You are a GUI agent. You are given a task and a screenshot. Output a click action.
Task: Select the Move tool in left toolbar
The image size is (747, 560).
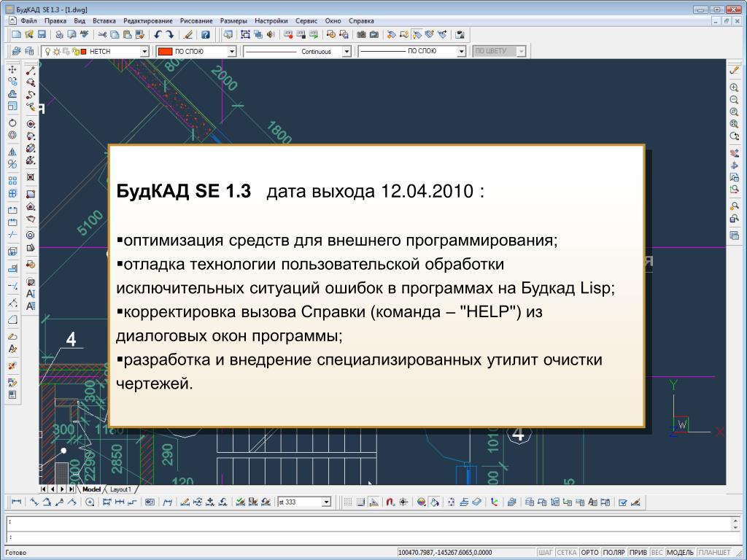pos(12,69)
